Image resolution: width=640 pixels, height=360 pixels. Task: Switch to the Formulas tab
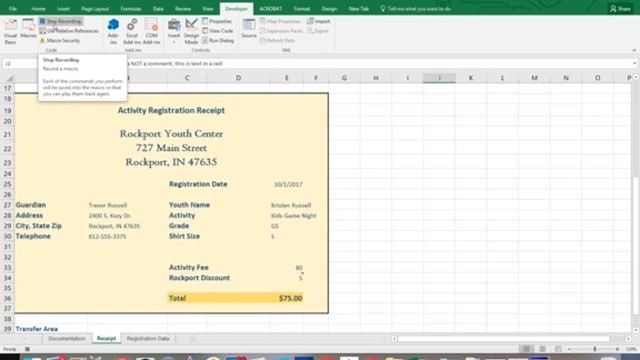point(131,9)
